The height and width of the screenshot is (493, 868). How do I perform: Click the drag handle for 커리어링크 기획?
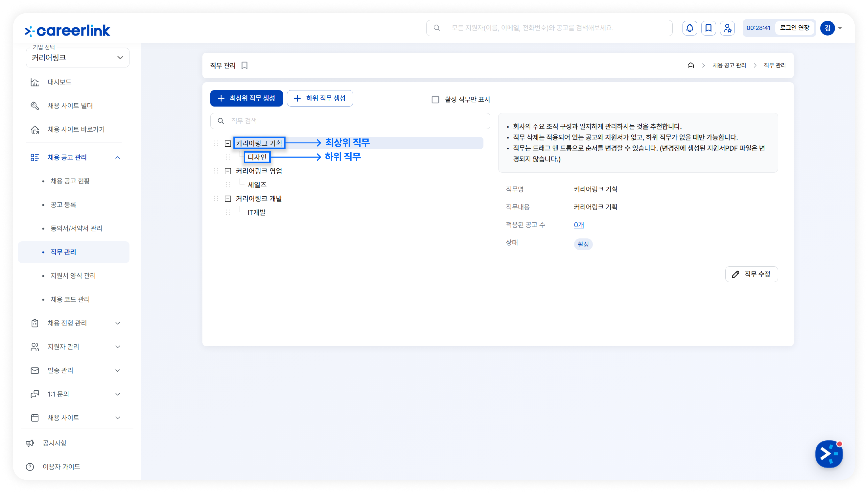216,143
